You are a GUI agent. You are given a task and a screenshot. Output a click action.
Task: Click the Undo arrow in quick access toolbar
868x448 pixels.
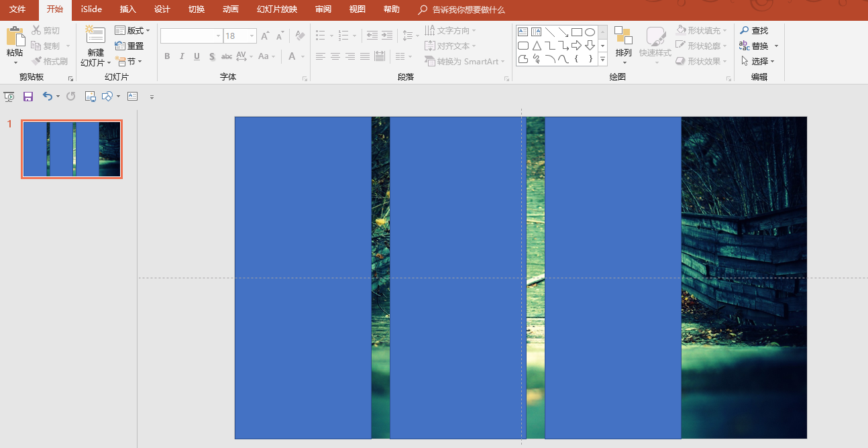click(47, 97)
